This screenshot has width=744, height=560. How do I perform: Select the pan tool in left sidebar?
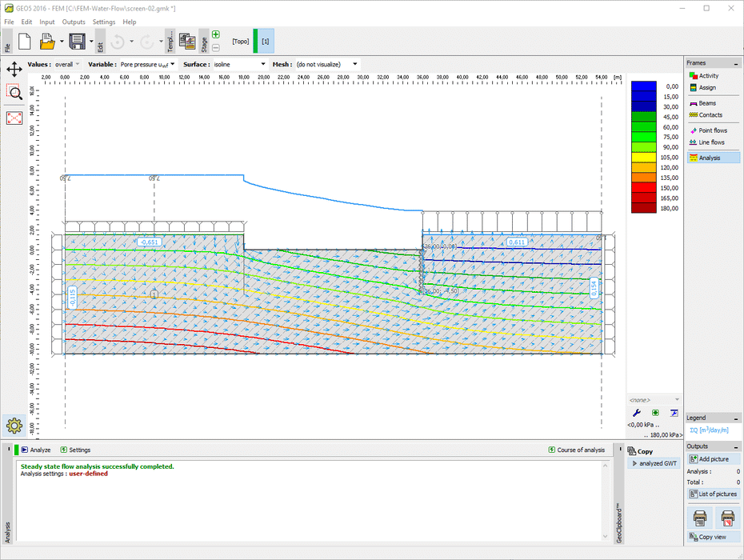pyautogui.click(x=14, y=70)
